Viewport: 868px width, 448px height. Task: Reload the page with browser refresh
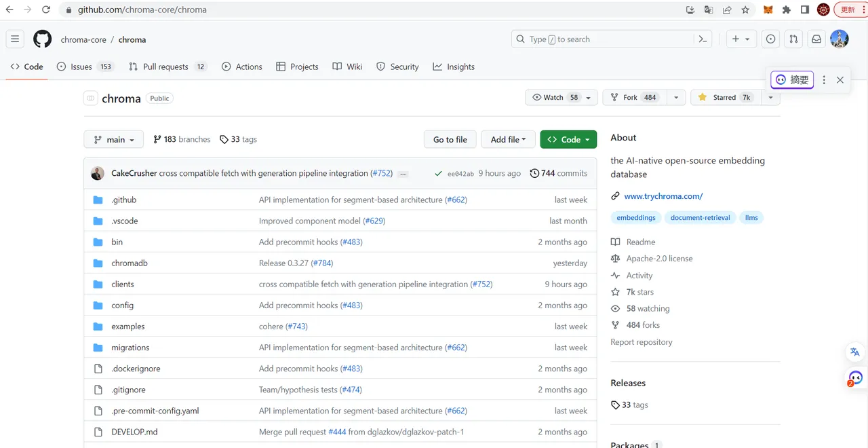click(46, 10)
